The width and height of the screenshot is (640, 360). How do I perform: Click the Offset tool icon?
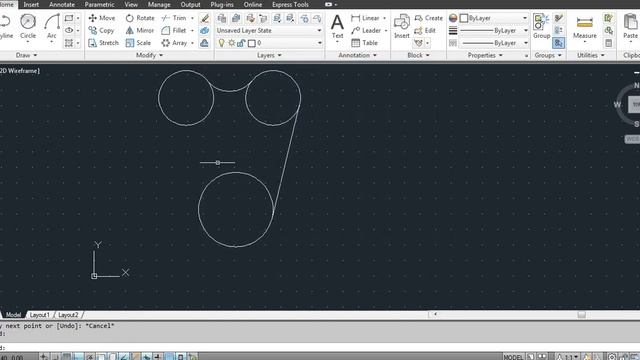click(204, 42)
